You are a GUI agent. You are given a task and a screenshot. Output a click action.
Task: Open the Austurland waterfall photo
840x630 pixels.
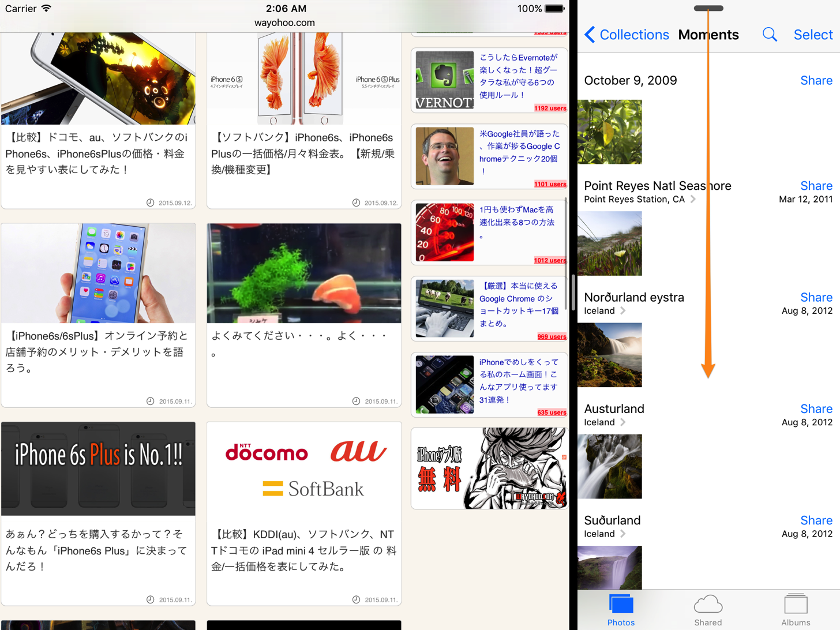coord(610,466)
